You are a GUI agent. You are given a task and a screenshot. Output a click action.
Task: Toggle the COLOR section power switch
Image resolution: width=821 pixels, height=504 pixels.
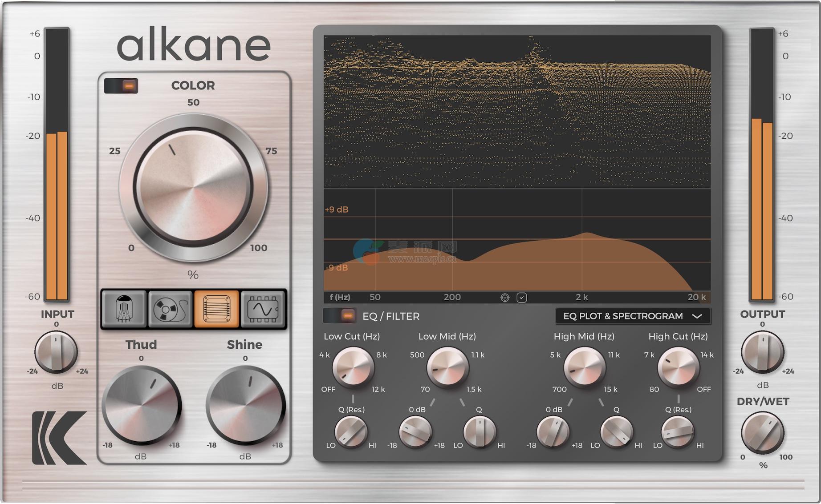121,85
